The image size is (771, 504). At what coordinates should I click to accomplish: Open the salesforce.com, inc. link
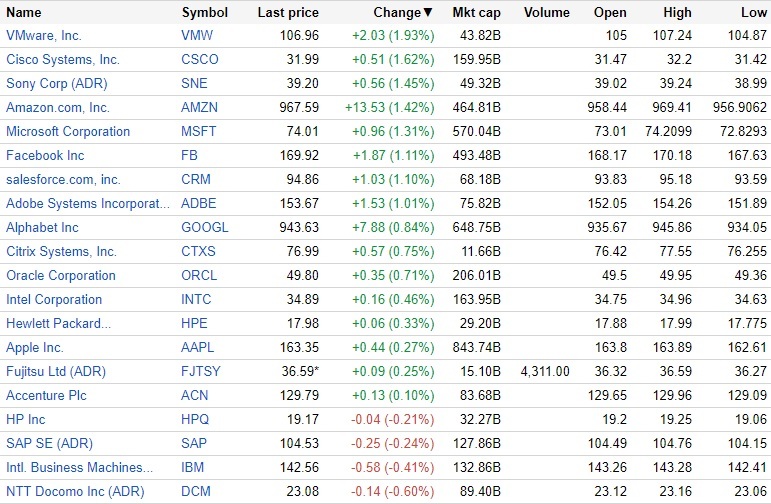point(63,180)
